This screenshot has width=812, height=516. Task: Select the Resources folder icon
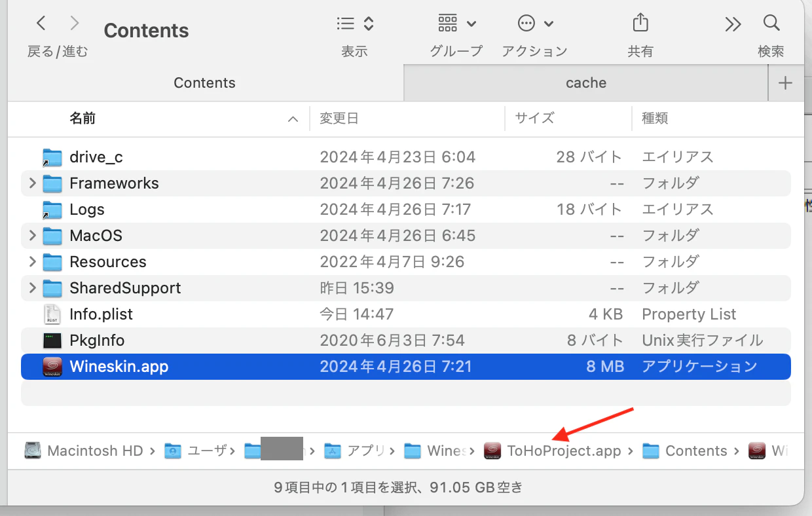coord(52,262)
